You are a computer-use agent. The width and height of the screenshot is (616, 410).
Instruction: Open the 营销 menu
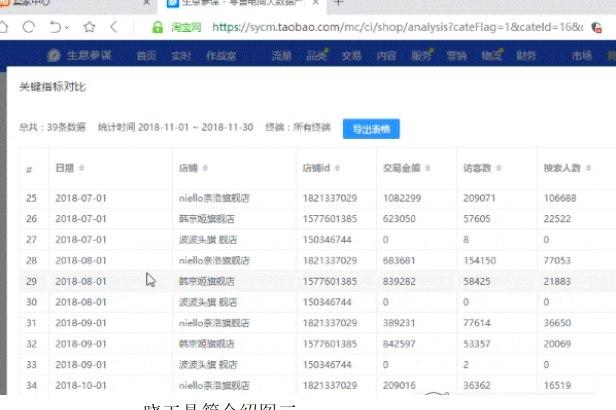[x=456, y=56]
